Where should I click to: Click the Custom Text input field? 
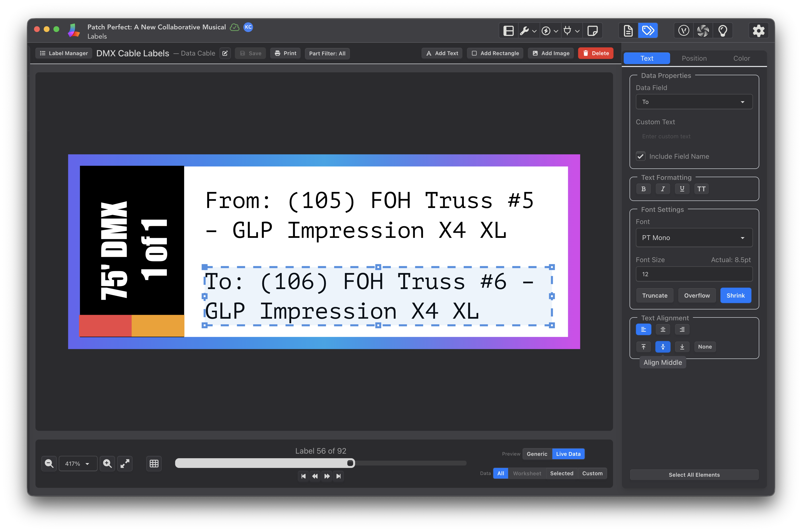coord(694,136)
